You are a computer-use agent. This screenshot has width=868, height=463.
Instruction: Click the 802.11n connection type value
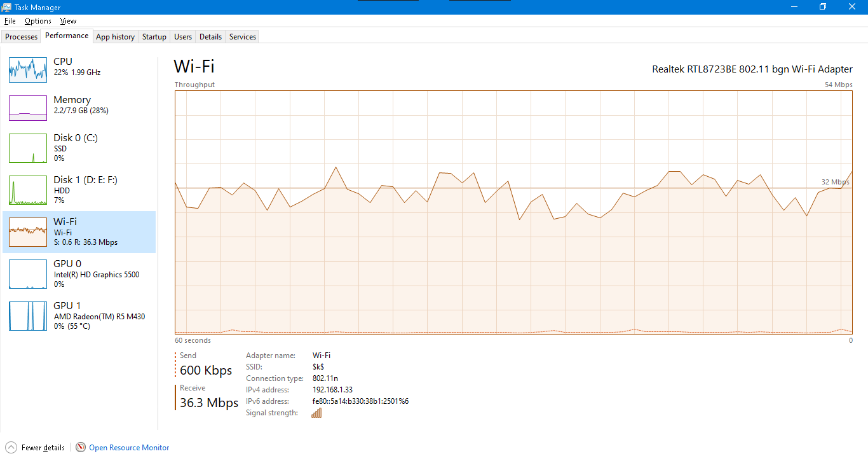pyautogui.click(x=325, y=378)
